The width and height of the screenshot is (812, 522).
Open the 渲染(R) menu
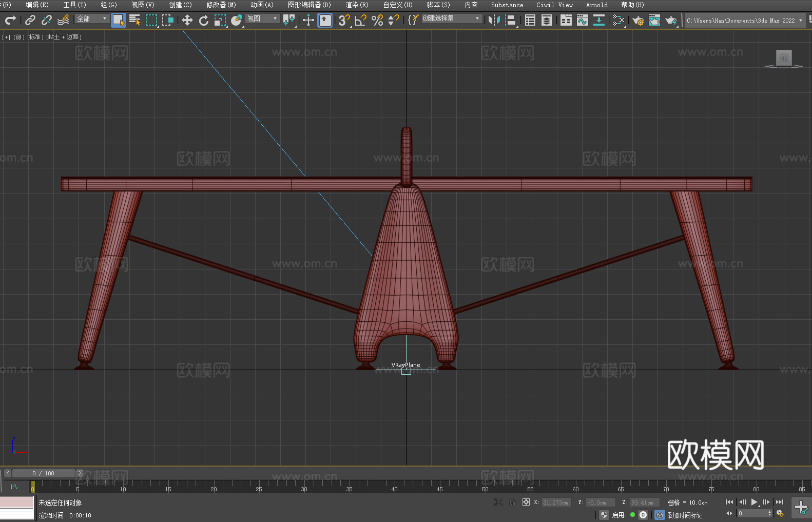point(357,5)
